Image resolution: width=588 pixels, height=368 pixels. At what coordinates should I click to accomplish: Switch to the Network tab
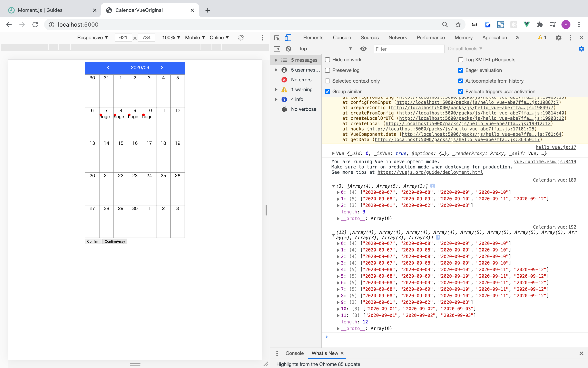[398, 38]
